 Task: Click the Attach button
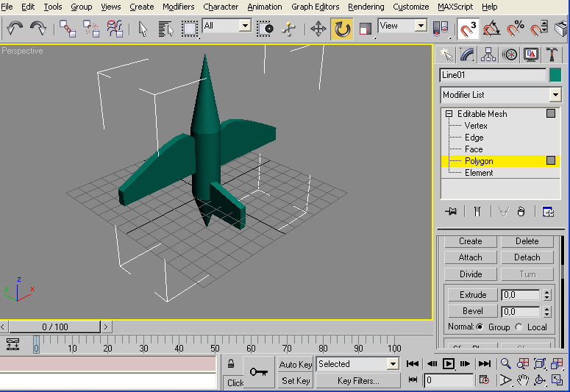point(471,257)
